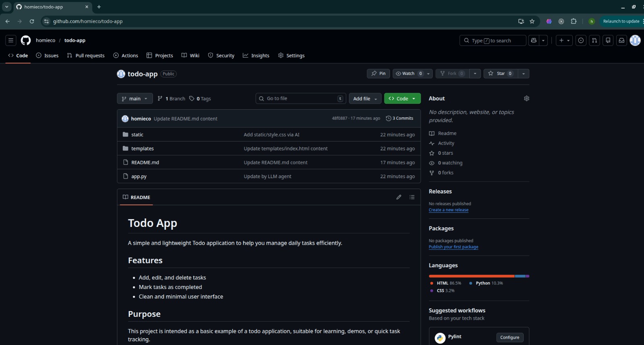
Task: View the Insights tab
Action: (256, 56)
